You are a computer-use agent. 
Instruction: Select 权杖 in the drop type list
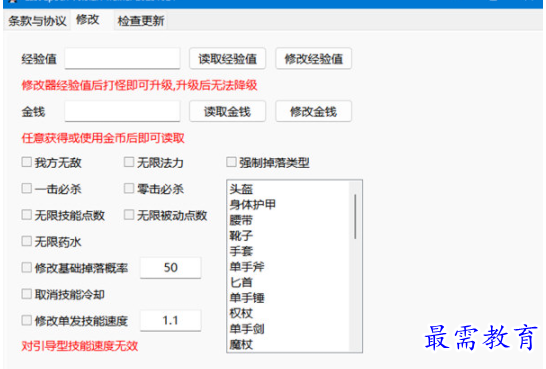pos(288,313)
